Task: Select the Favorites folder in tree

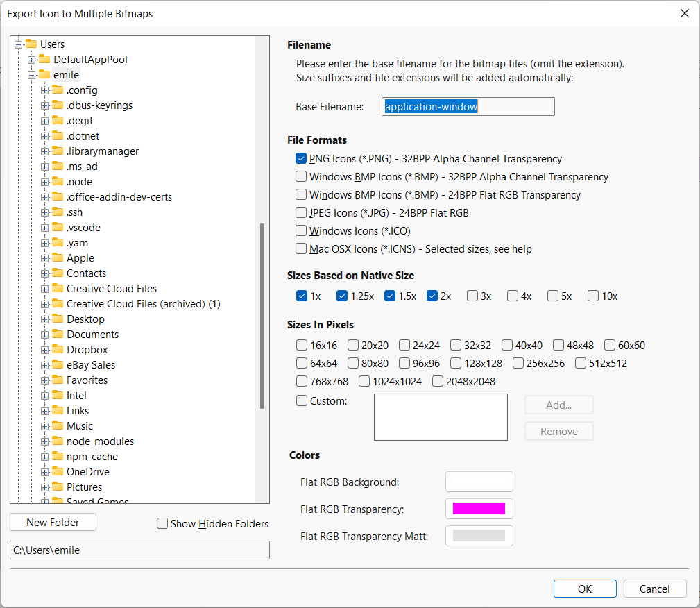Action: tap(87, 380)
